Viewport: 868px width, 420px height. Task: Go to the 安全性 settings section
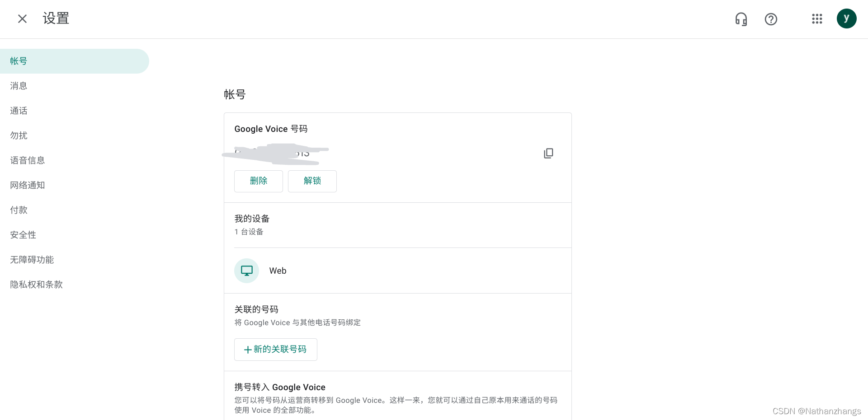(x=75, y=235)
